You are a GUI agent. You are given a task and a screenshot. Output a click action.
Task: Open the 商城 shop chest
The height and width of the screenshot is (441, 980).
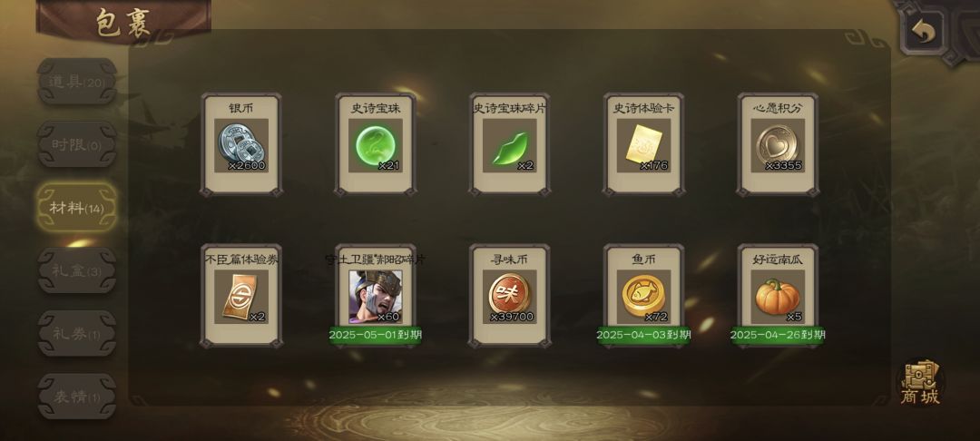tap(920, 382)
